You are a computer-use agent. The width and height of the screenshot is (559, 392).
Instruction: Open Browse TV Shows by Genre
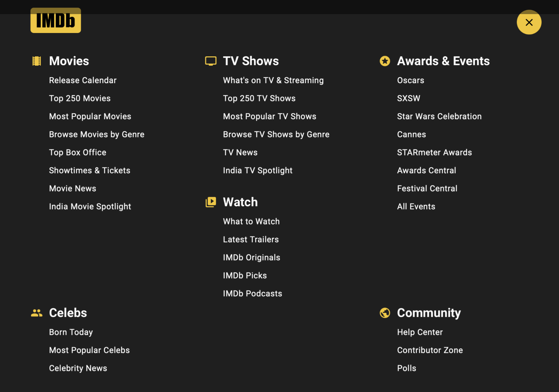[x=276, y=135]
